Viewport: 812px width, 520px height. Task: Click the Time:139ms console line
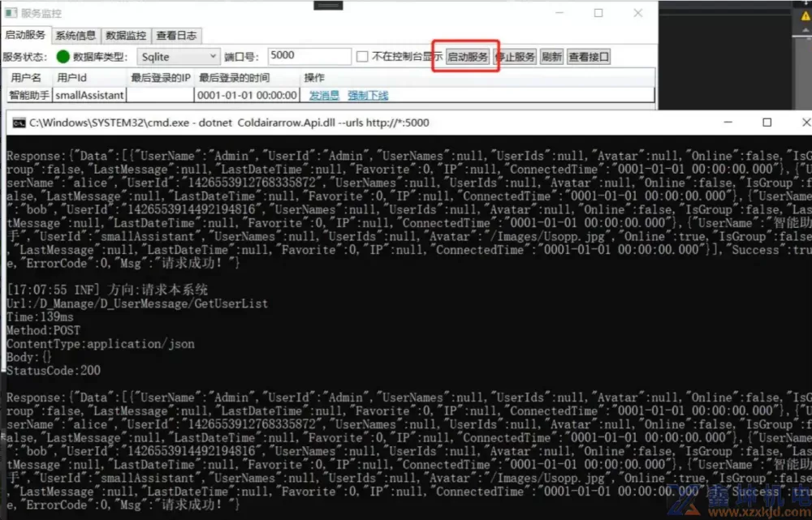[x=40, y=316]
